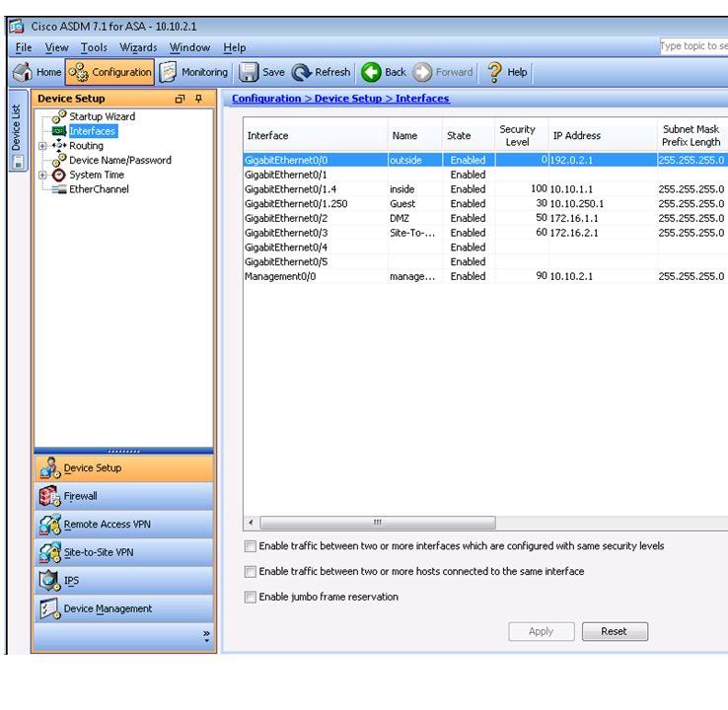Viewport: 728px width, 710px height.
Task: Open the Firewall section icon
Action: click(49, 496)
